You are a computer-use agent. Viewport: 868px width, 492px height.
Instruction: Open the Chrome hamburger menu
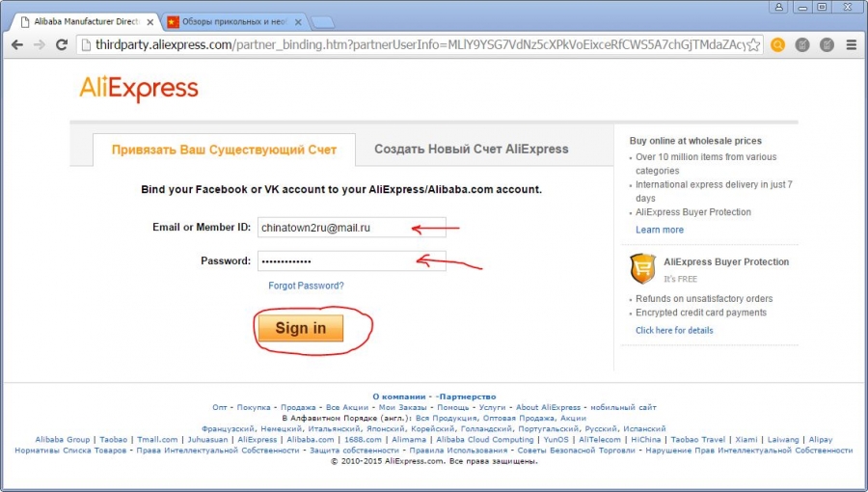click(852, 44)
